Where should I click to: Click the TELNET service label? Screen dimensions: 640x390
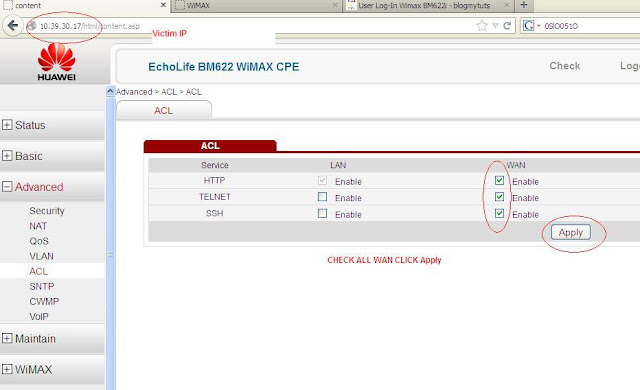point(215,197)
